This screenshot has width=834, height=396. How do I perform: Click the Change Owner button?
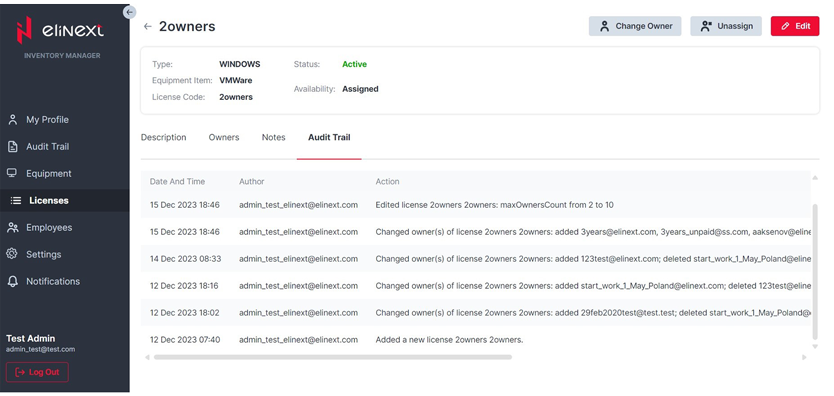coord(635,26)
